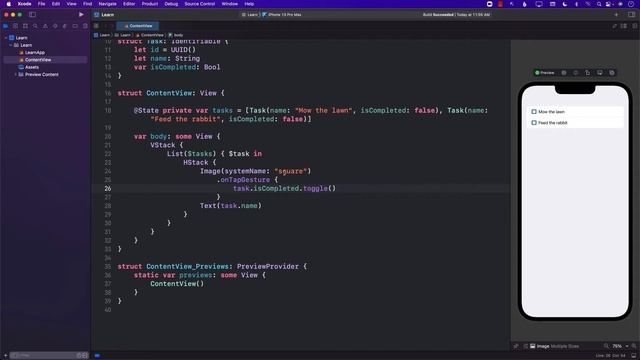The height and width of the screenshot is (360, 640).
Task: Toggle the navigator sidebar visibility
Action: [32, 14]
